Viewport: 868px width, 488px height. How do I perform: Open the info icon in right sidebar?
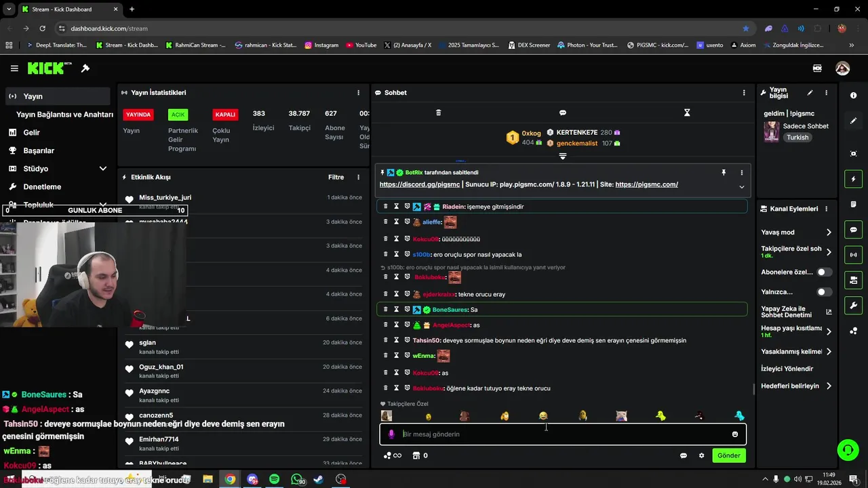tap(854, 96)
